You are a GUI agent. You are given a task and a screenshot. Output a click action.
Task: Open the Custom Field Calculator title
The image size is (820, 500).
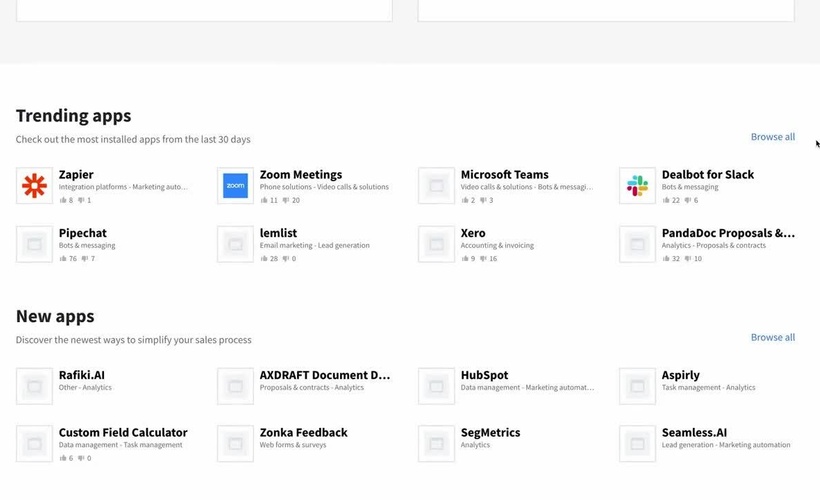coord(123,433)
